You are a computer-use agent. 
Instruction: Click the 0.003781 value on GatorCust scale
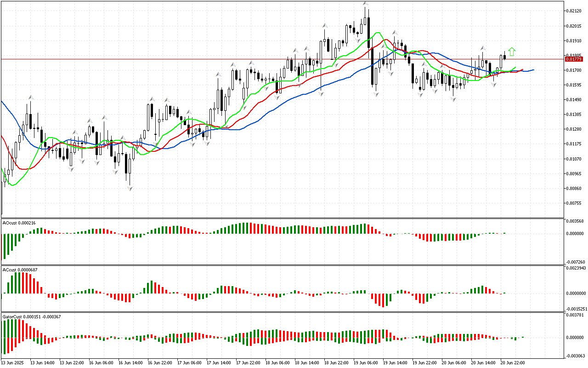pos(575,315)
